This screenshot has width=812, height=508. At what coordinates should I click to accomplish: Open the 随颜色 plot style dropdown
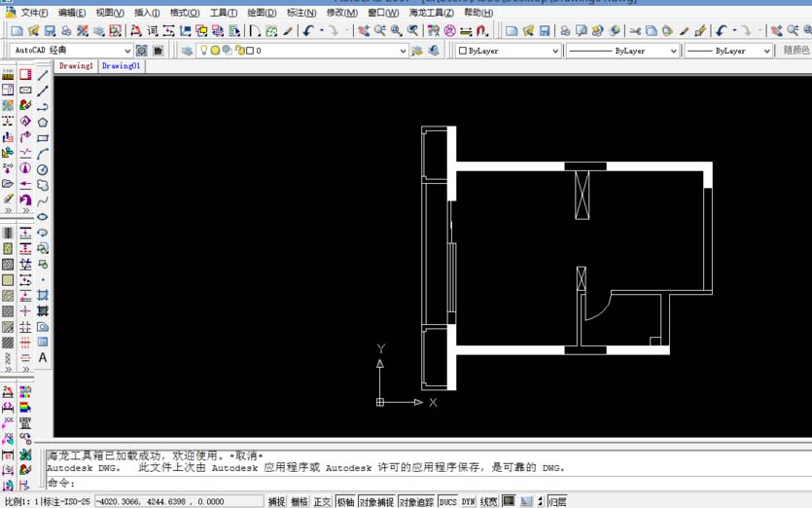click(794, 51)
